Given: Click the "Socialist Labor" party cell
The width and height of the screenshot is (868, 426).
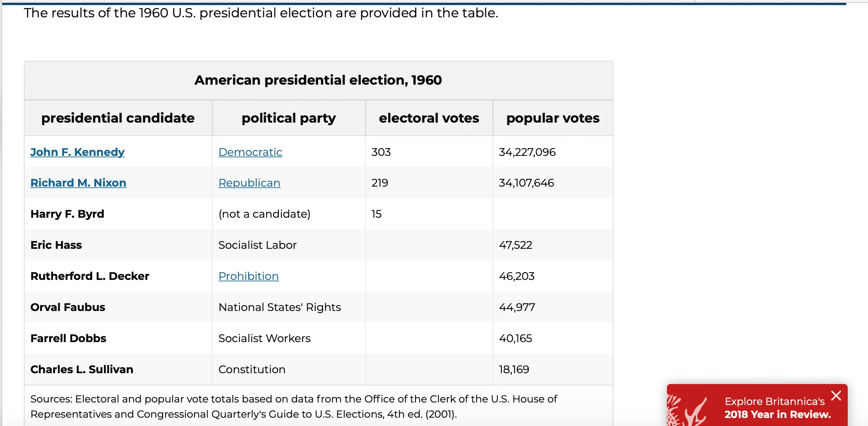Looking at the screenshot, I should point(258,245).
